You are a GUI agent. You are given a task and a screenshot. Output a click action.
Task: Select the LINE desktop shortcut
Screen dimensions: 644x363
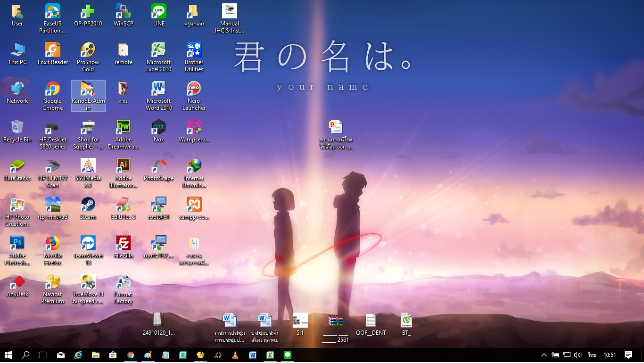(x=159, y=15)
